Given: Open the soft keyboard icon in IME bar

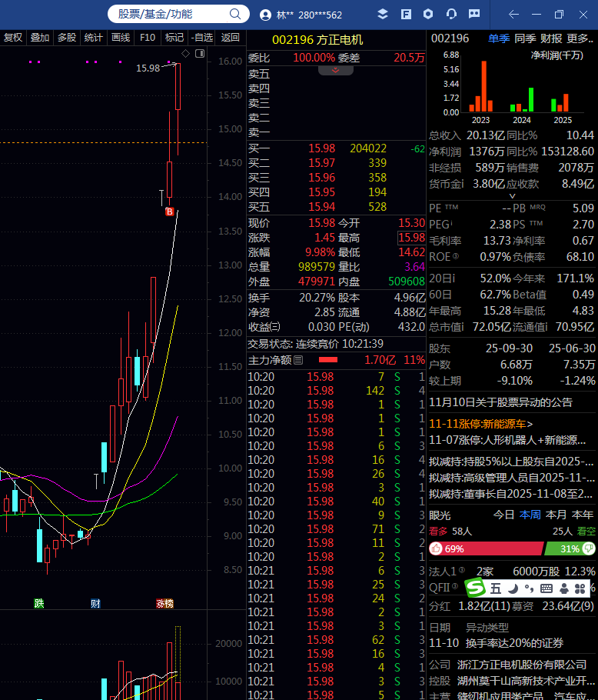Looking at the screenshot, I should (x=547, y=588).
